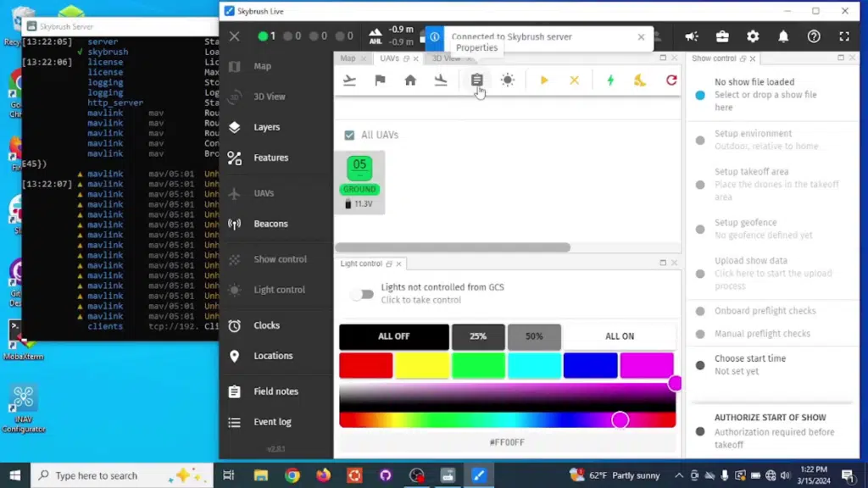Screen dimensions: 868x488
Task: Open Map from the sidebar
Action: 276,66
